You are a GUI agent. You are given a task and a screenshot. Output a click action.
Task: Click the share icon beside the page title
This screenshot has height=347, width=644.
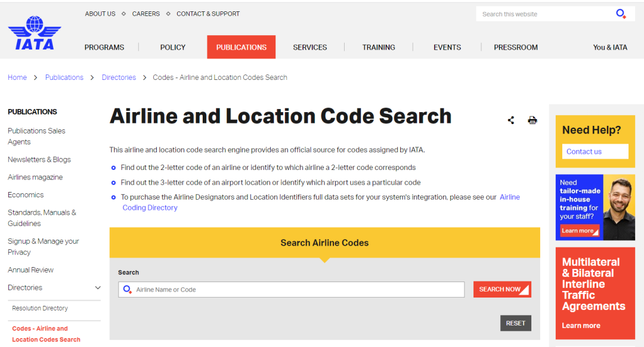click(x=511, y=120)
